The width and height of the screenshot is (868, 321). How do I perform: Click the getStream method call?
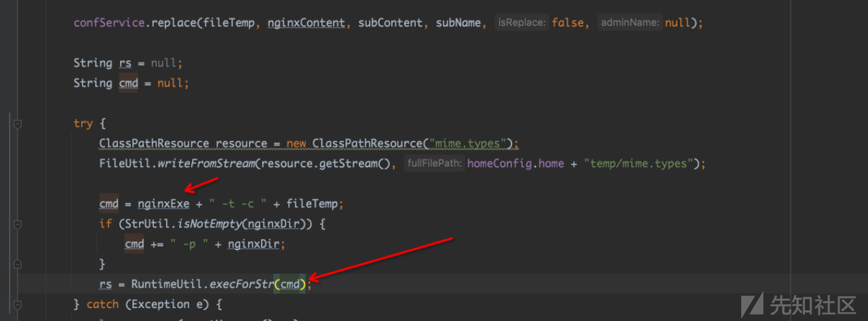pos(351,163)
